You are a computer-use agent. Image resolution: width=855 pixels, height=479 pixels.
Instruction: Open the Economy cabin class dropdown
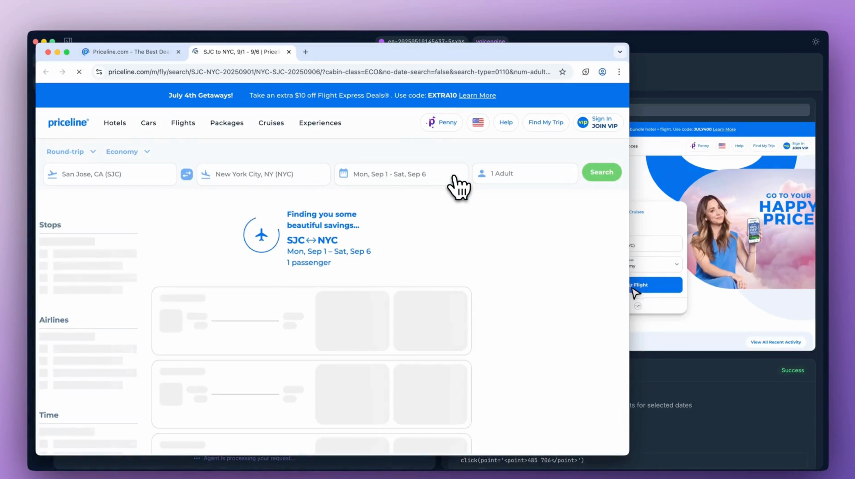pos(128,152)
